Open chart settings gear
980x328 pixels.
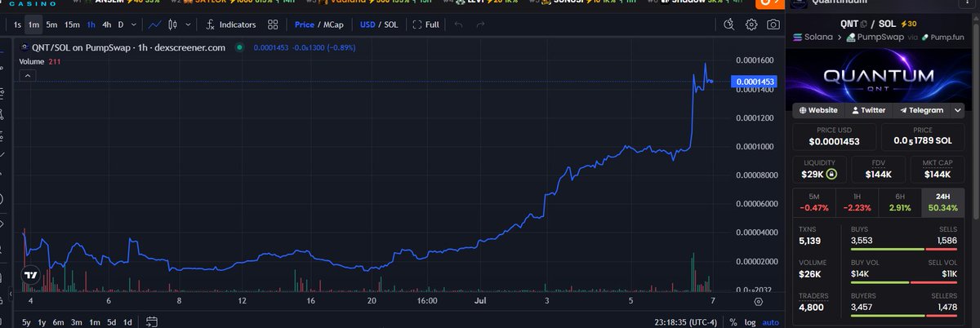click(751, 24)
